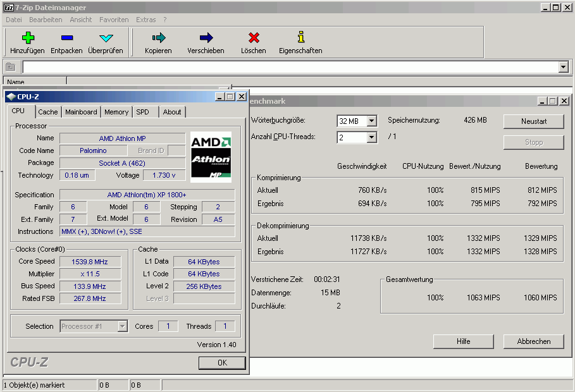Click the Verschieben blue arrow icon
This screenshot has width=575, height=392.
(x=206, y=37)
